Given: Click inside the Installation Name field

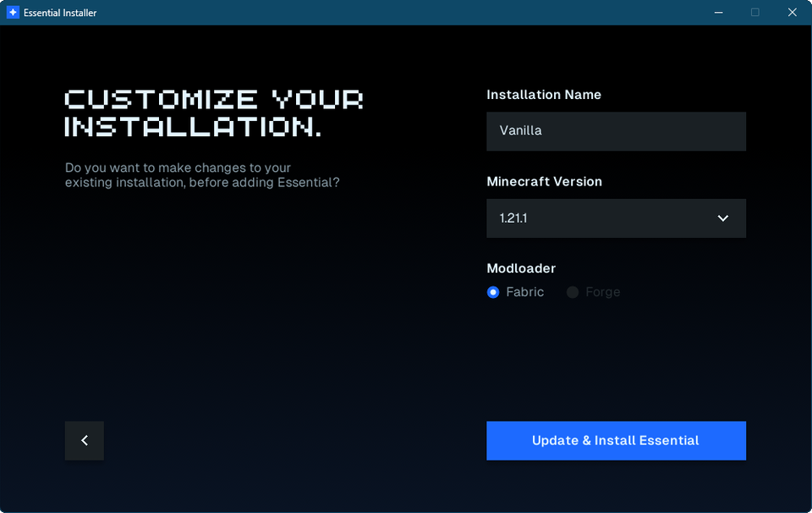Looking at the screenshot, I should click(617, 131).
